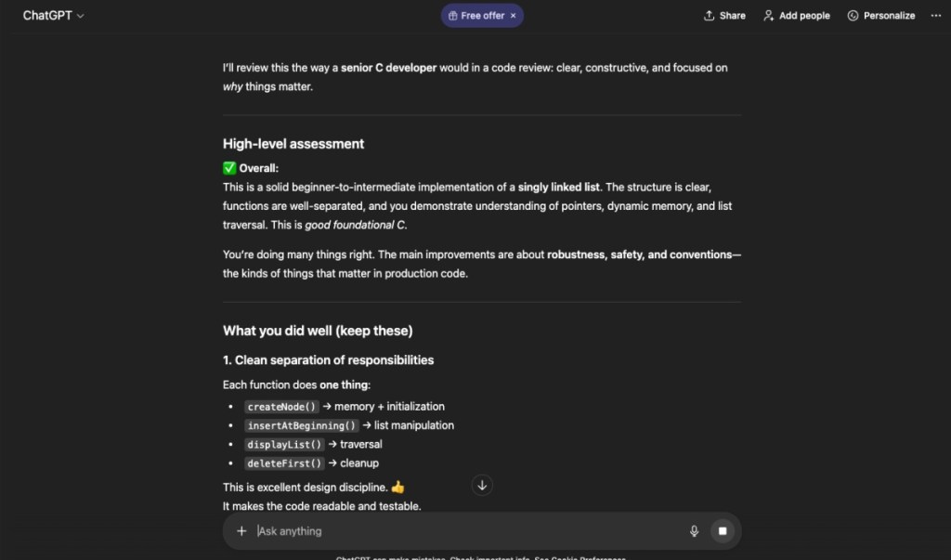Click the plus icon to attach files
The height and width of the screenshot is (560, 951).
(x=241, y=530)
